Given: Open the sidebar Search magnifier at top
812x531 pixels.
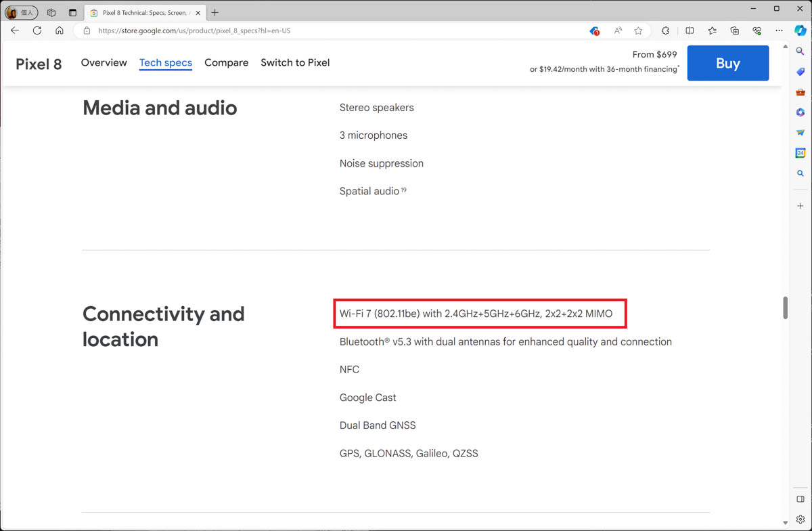Looking at the screenshot, I should pos(800,51).
